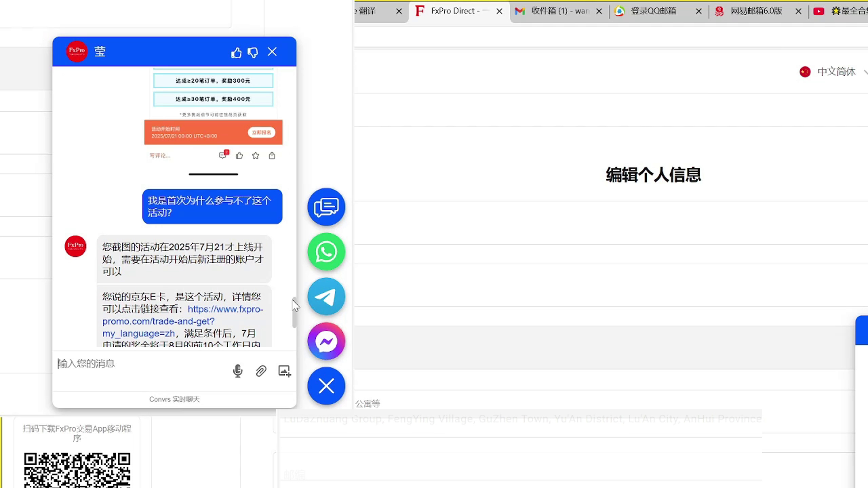
Task: Switch to the FxPro Direct tab
Action: [454, 11]
